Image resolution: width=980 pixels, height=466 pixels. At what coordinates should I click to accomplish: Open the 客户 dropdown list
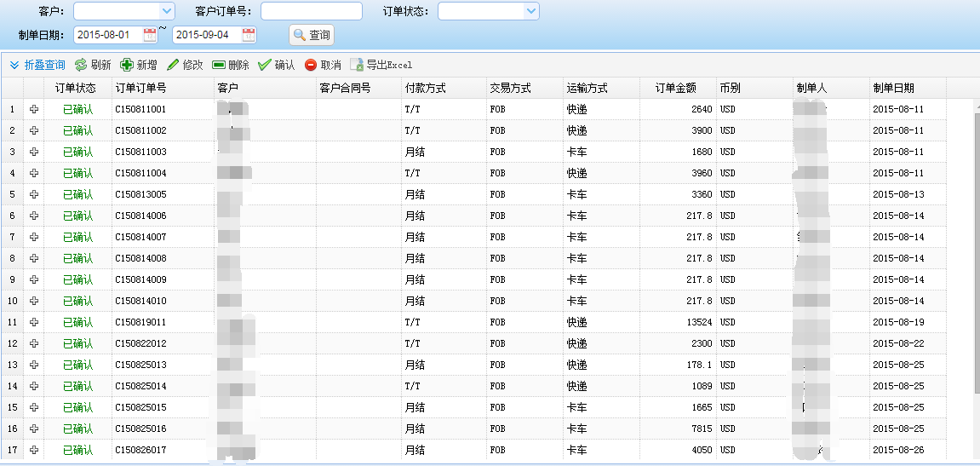click(167, 11)
